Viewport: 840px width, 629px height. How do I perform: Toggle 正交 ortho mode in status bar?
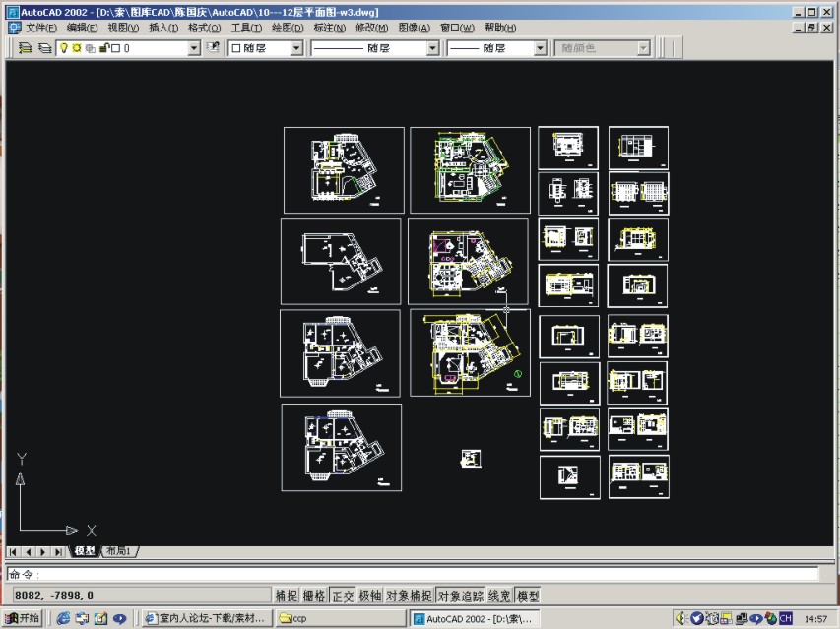tap(343, 596)
